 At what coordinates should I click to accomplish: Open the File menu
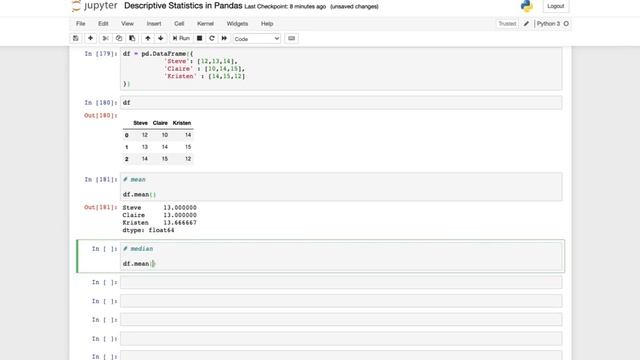(80, 24)
